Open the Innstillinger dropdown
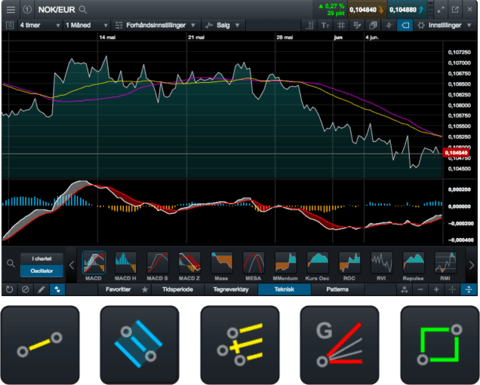The width and height of the screenshot is (480, 385). pyautogui.click(x=445, y=25)
